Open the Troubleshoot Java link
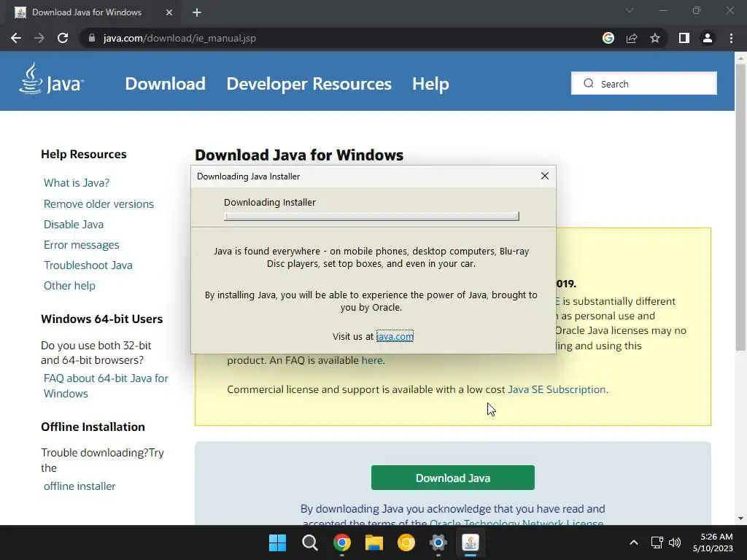The image size is (747, 560). click(x=88, y=265)
